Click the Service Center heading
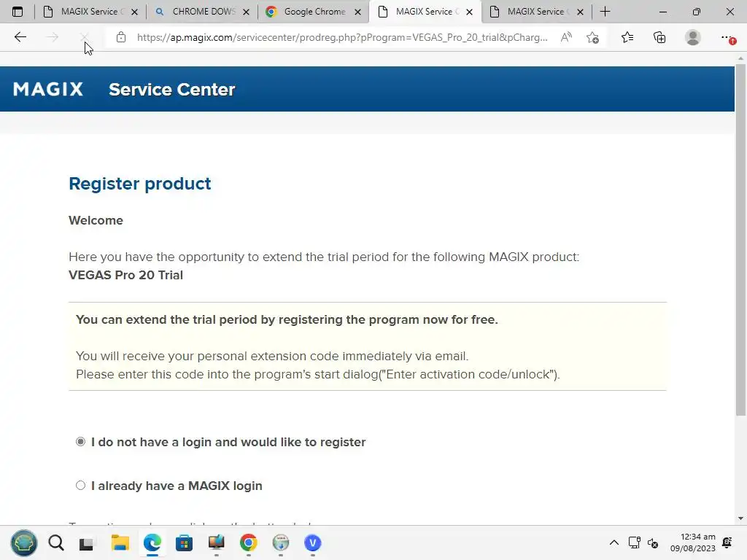747x560 pixels. click(172, 90)
